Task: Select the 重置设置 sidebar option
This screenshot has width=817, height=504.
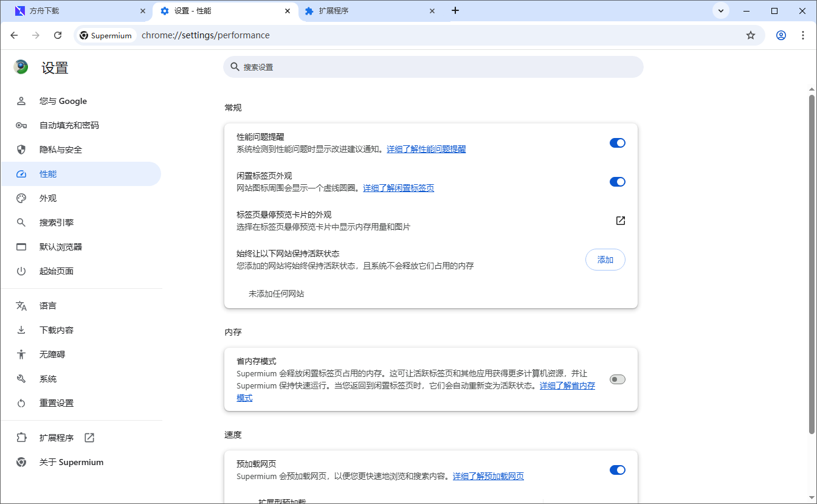Action: click(x=57, y=402)
